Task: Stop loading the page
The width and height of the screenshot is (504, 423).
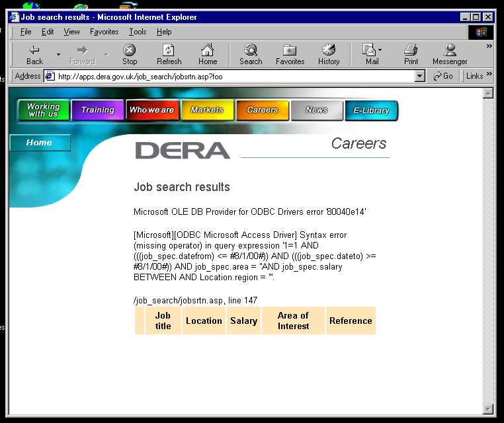Action: pyautogui.click(x=130, y=55)
